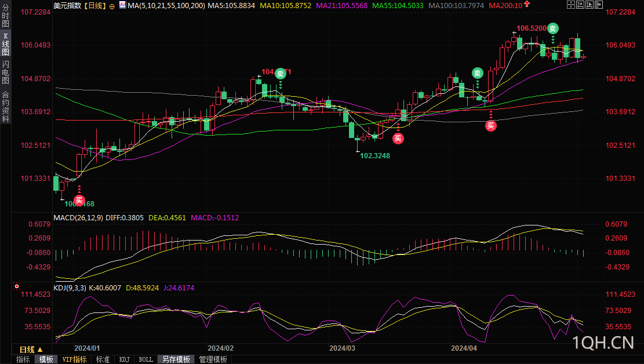
Task: Click the MACD:-0.1512 value
Action: coord(215,218)
